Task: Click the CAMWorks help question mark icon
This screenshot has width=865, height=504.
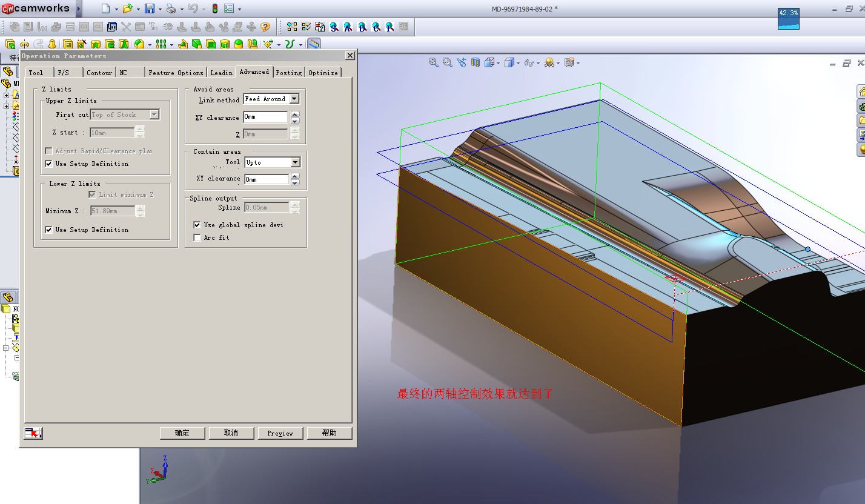Action: [265, 27]
